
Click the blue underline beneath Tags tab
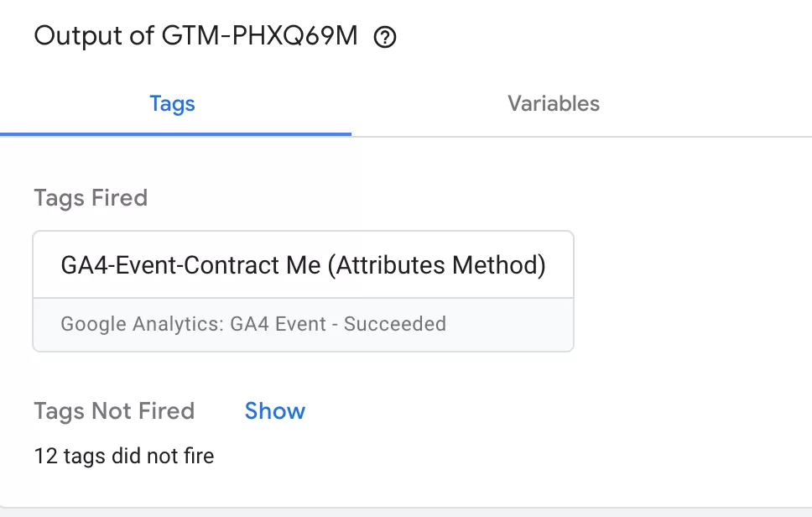point(175,134)
